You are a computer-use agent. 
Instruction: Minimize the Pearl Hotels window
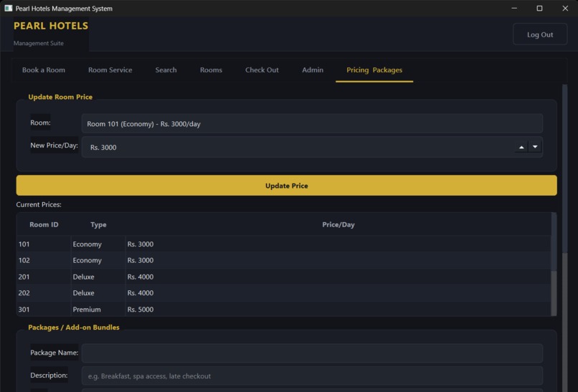click(514, 8)
